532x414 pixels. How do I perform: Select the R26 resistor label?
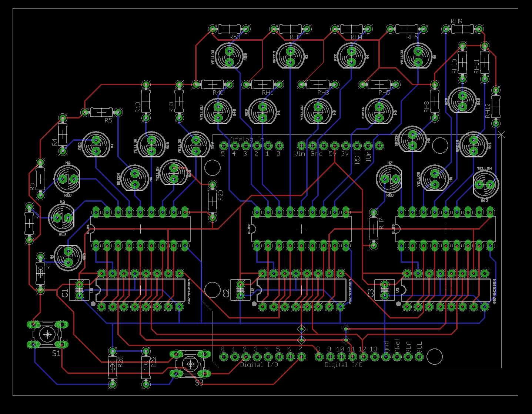(x=120, y=362)
